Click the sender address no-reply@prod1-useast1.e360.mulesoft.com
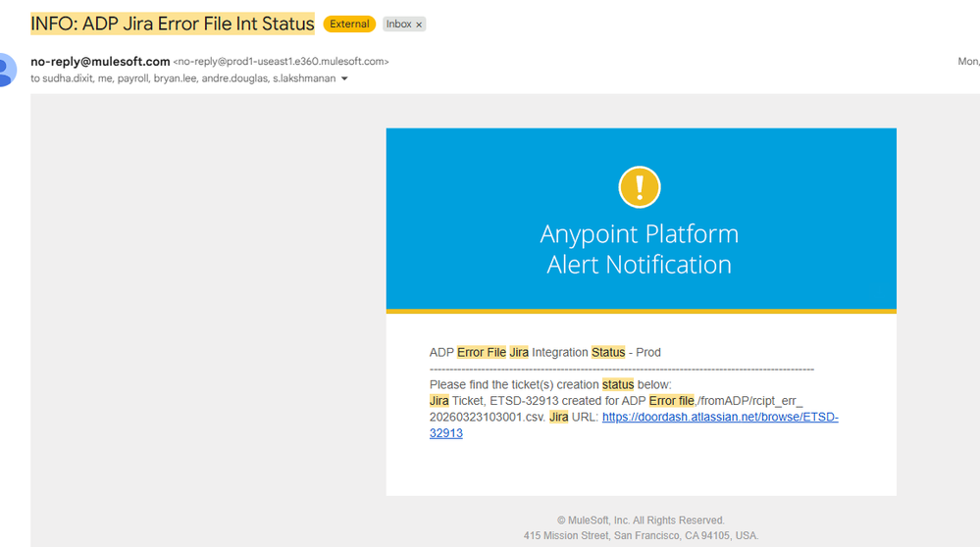Image resolution: width=980 pixels, height=547 pixels. pyautogui.click(x=282, y=61)
